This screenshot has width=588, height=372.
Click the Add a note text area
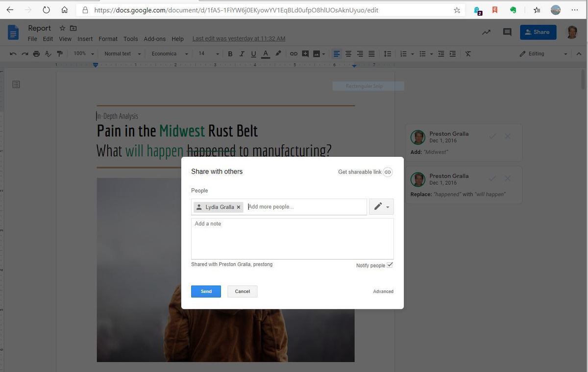292,239
